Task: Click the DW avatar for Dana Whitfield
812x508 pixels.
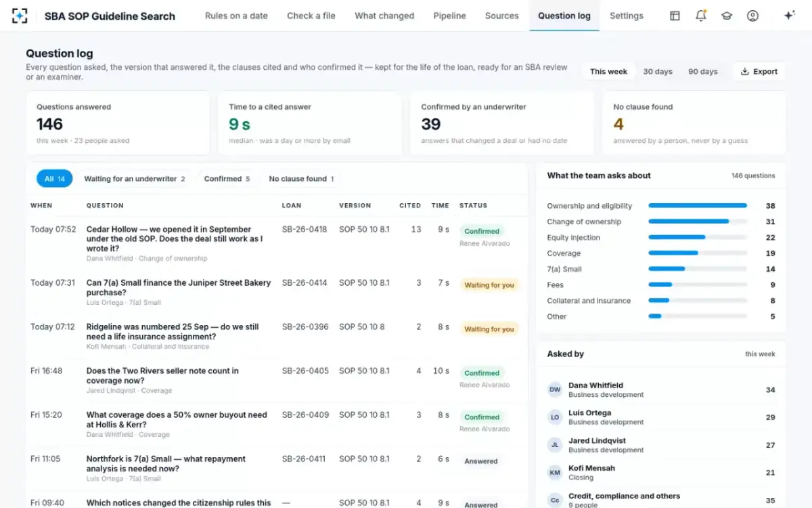Action: [555, 389]
